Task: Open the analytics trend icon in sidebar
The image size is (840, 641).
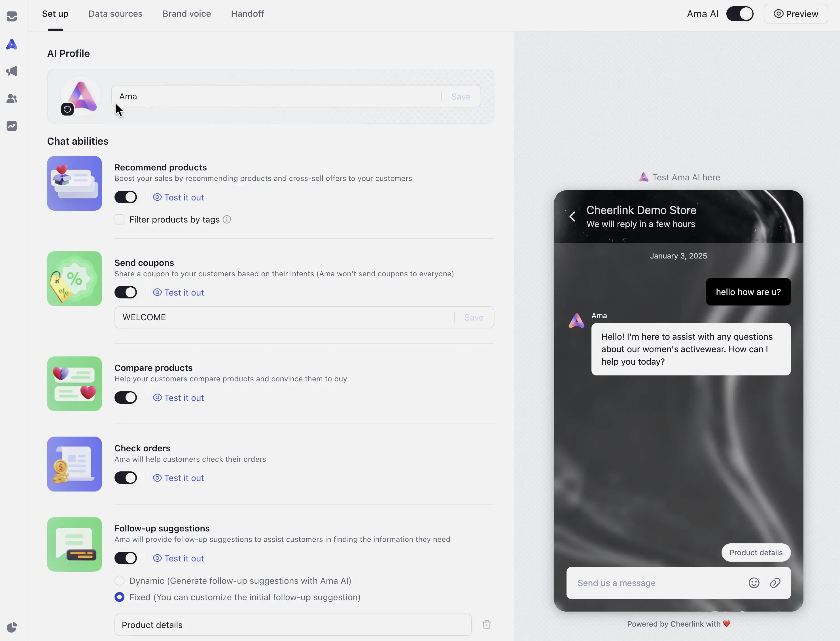Action: 12,126
